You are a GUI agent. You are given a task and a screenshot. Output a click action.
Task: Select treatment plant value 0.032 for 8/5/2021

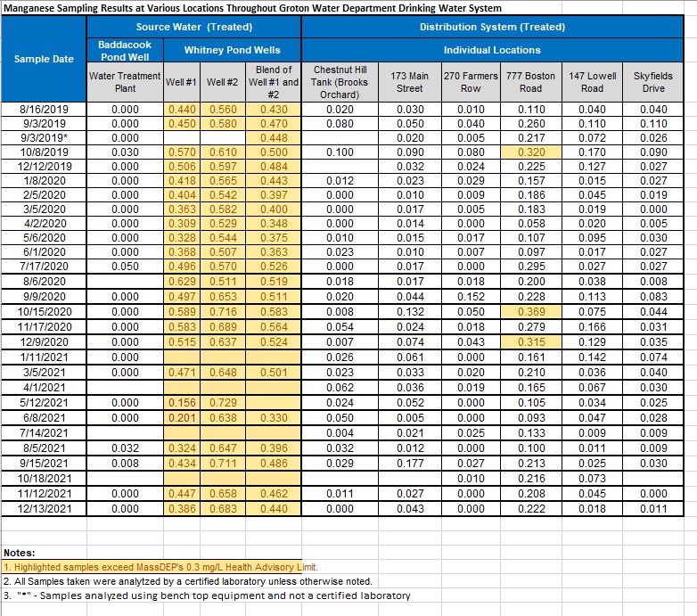125,448
